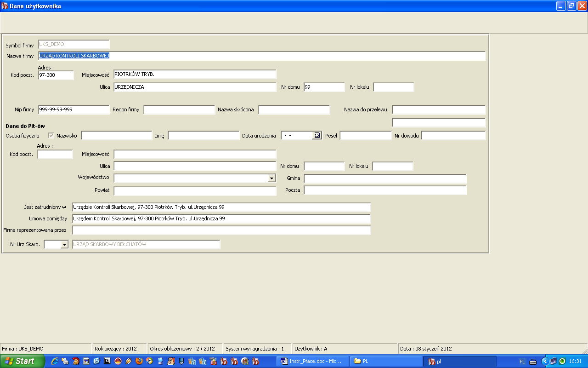Click URZĄD SKARBOWY BEŁCHATÓW field
588x368 pixels.
click(146, 245)
